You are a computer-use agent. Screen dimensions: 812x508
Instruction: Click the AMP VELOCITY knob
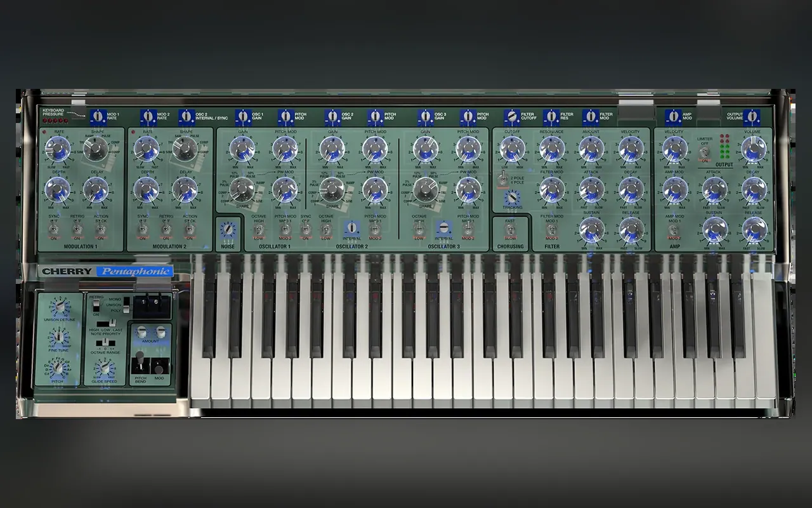click(674, 149)
